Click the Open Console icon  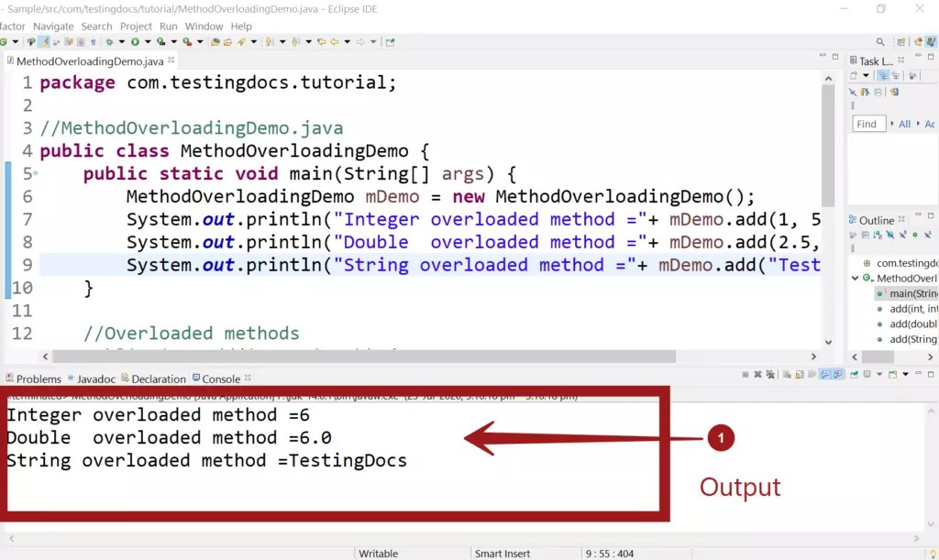[x=892, y=375]
